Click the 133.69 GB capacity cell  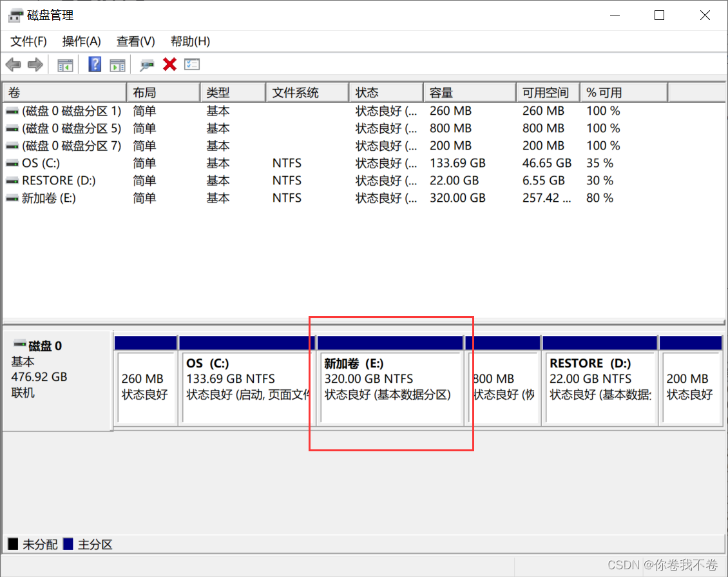tap(457, 163)
